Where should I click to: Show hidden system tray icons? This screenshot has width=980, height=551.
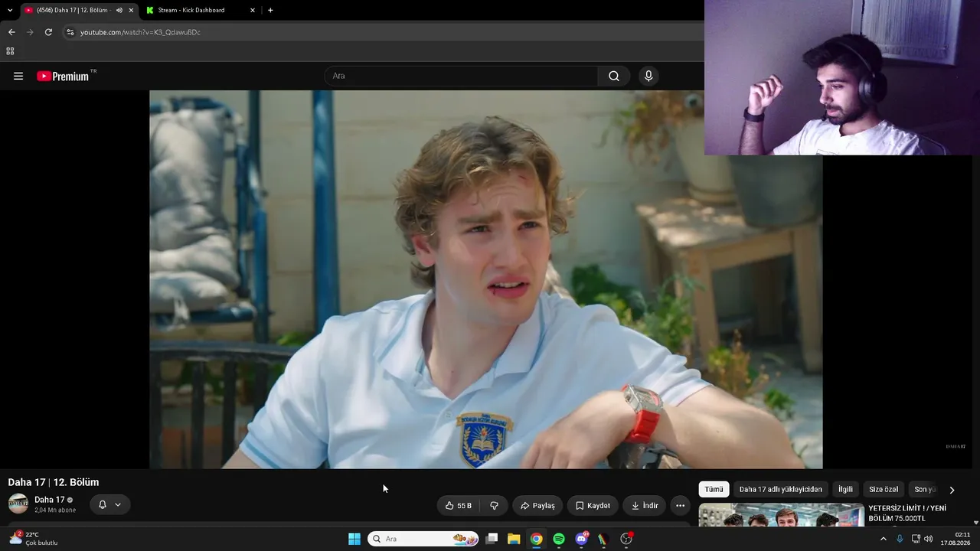(x=883, y=539)
